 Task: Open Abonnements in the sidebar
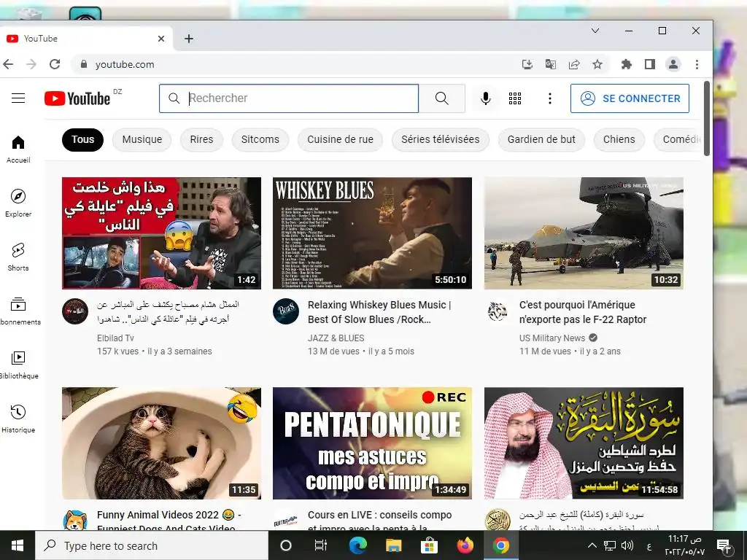tap(18, 311)
